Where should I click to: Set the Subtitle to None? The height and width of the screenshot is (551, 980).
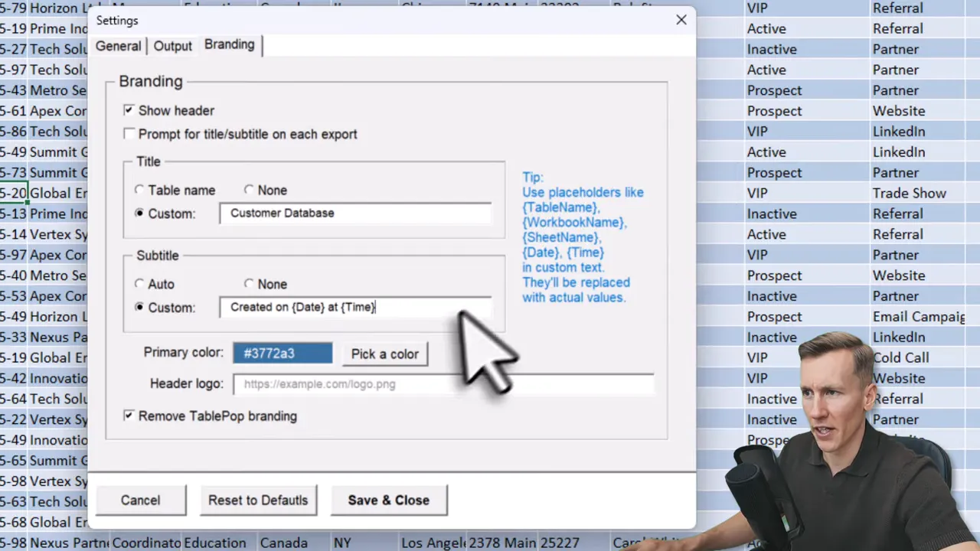[250, 284]
